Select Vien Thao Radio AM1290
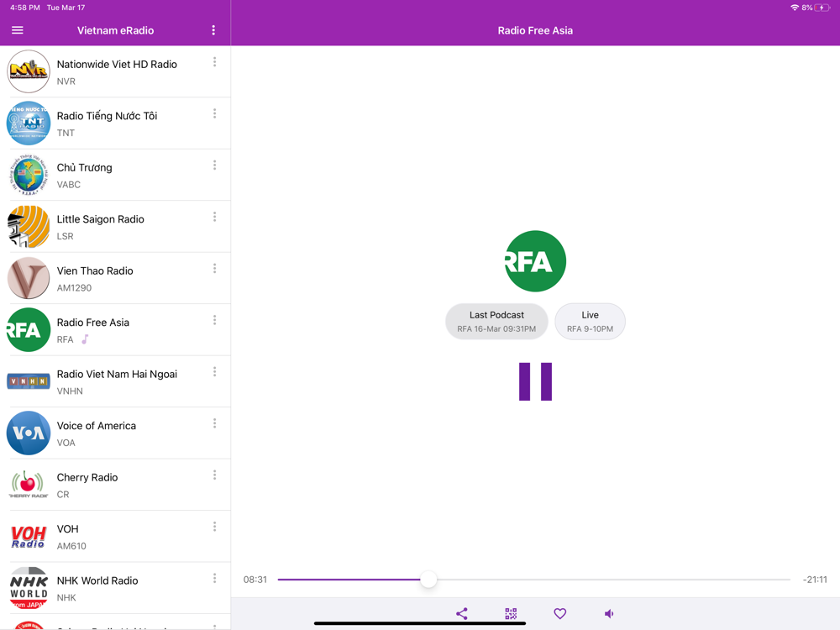Image resolution: width=840 pixels, height=630 pixels. [115, 278]
